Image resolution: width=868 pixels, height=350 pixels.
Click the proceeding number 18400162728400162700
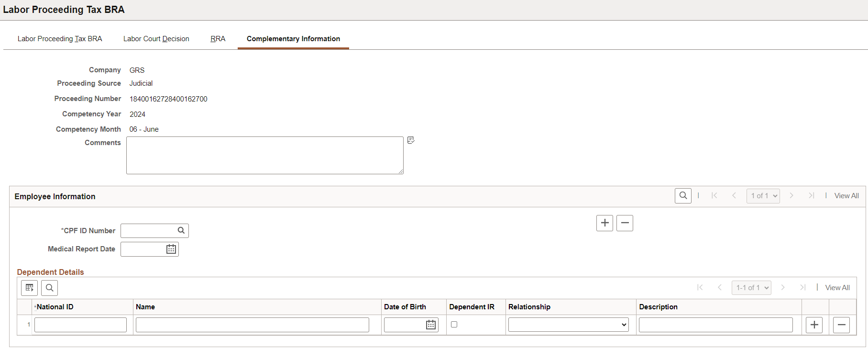(168, 99)
